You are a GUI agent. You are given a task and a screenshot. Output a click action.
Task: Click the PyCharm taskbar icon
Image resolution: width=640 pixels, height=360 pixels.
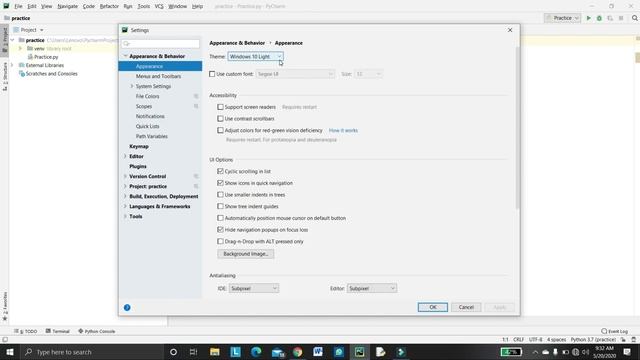click(360, 352)
